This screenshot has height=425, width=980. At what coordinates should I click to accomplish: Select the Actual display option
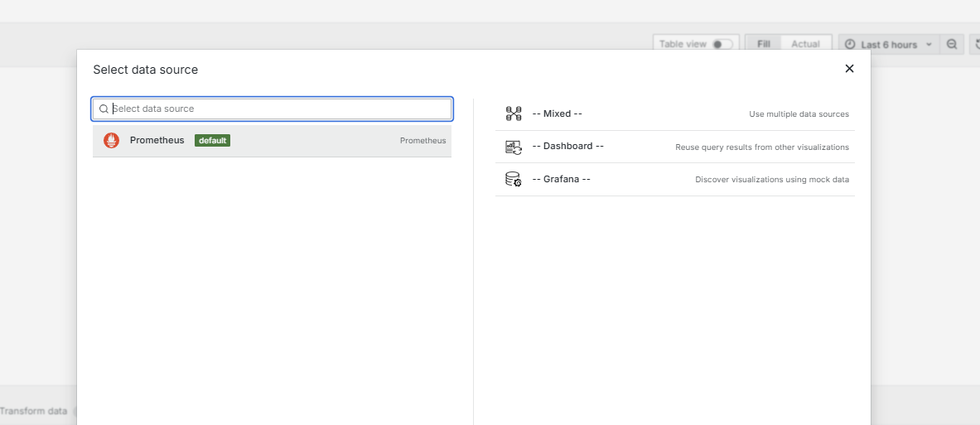click(805, 45)
